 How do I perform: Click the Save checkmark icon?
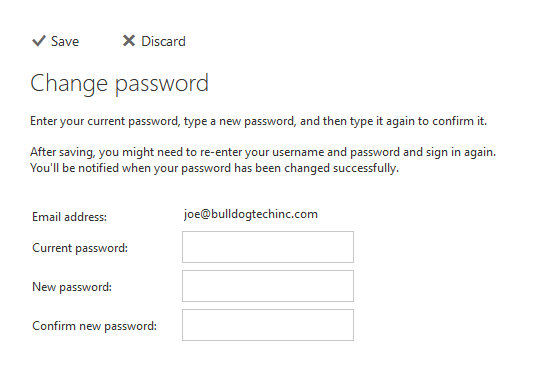(39, 41)
